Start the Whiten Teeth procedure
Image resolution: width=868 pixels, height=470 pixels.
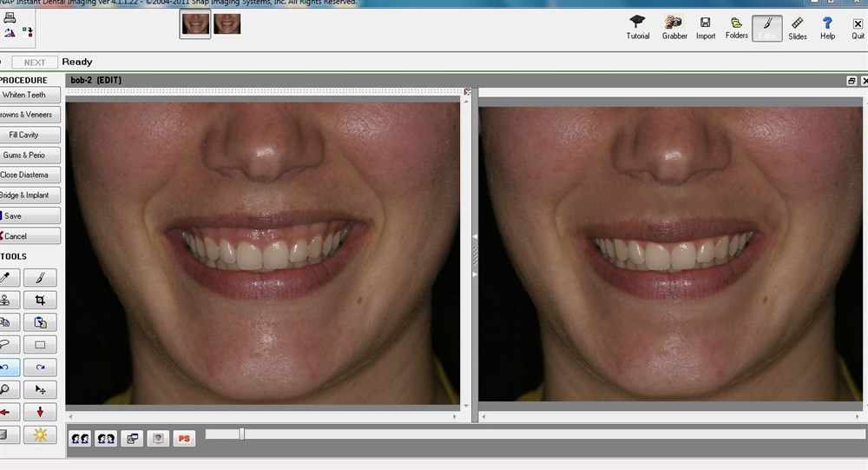[30, 95]
